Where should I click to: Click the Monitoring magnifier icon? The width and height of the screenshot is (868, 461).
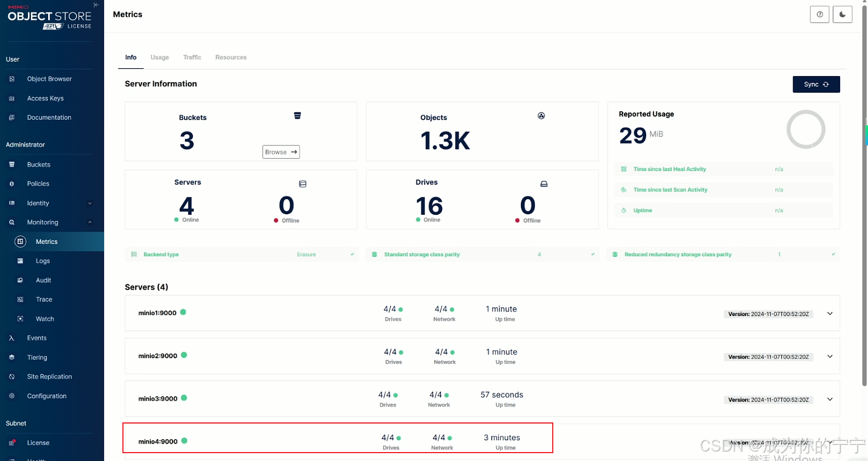[x=12, y=222]
